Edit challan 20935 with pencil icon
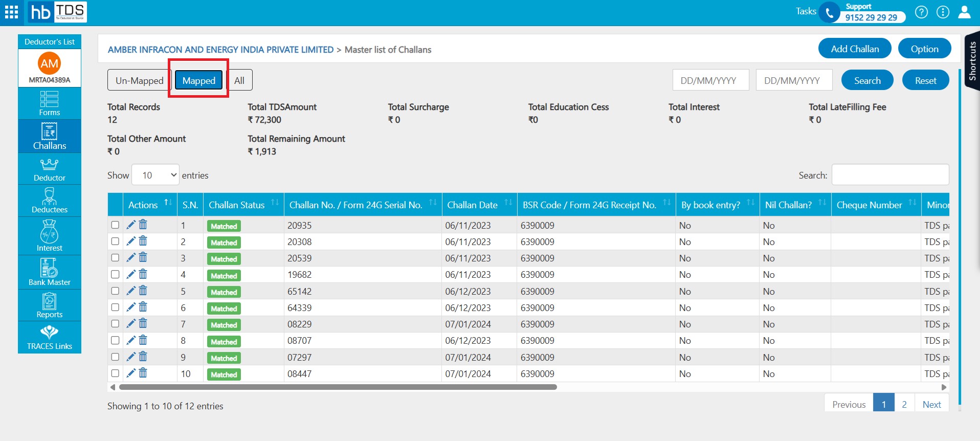This screenshot has width=980, height=441. (x=131, y=225)
